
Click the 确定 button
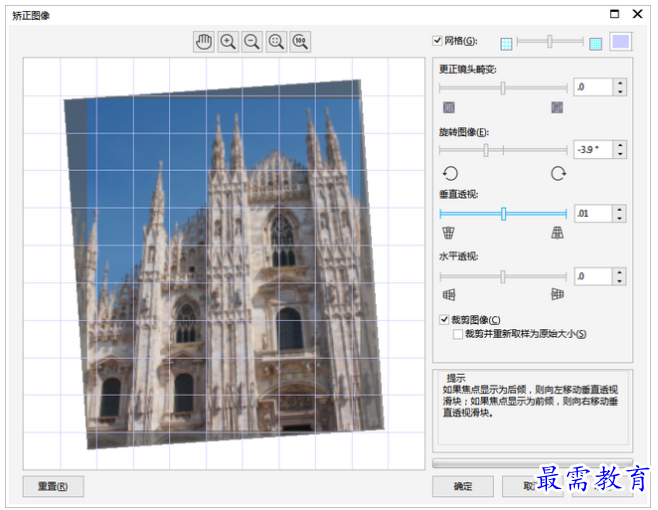[463, 486]
